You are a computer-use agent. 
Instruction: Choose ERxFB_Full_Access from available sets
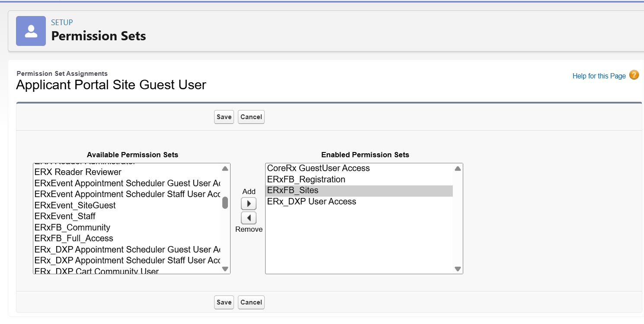74,238
